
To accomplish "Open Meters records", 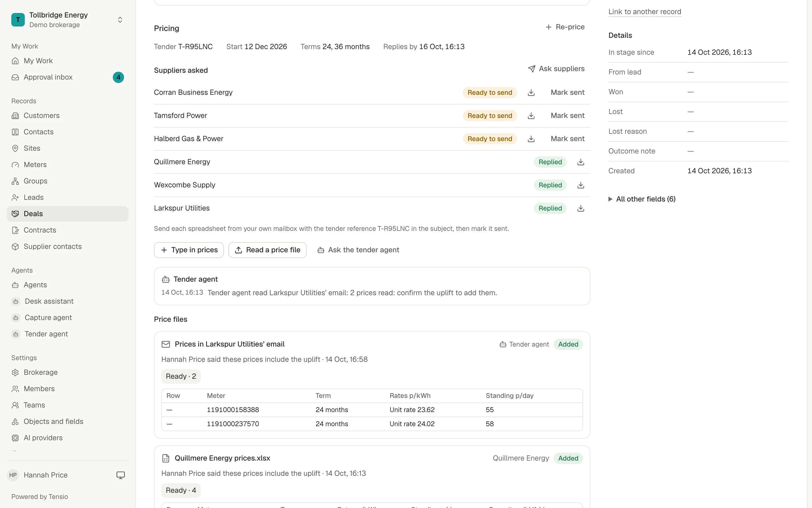I will pyautogui.click(x=67, y=165).
